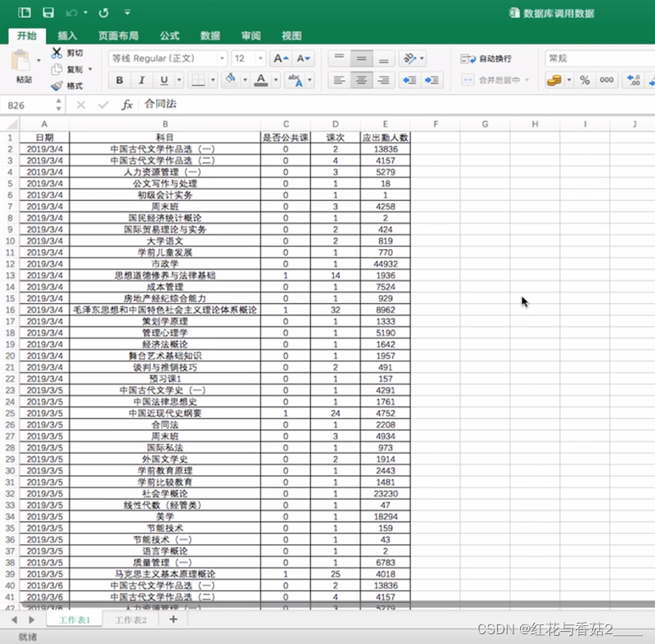Image resolution: width=655 pixels, height=644 pixels.
Task: Toggle Bold formatting
Action: [120, 79]
